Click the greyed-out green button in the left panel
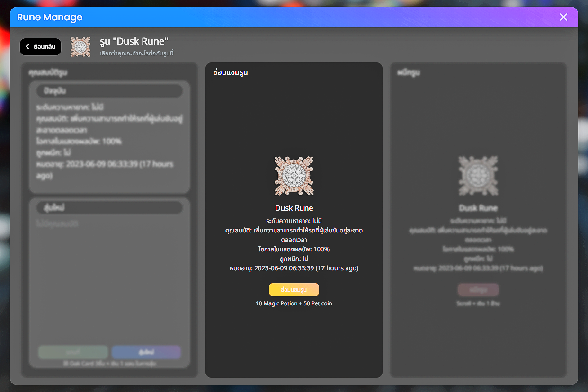Image resolution: width=588 pixels, height=392 pixels. [73, 352]
